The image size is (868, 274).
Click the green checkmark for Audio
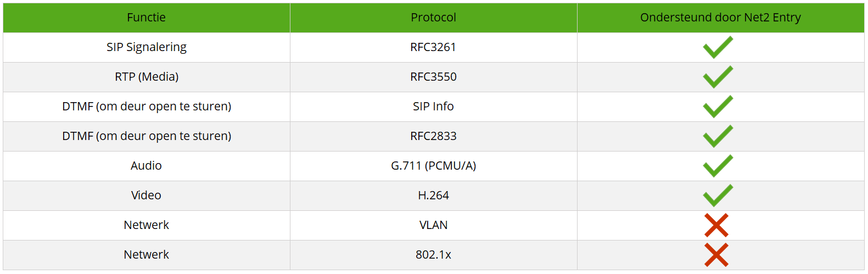[x=718, y=166]
